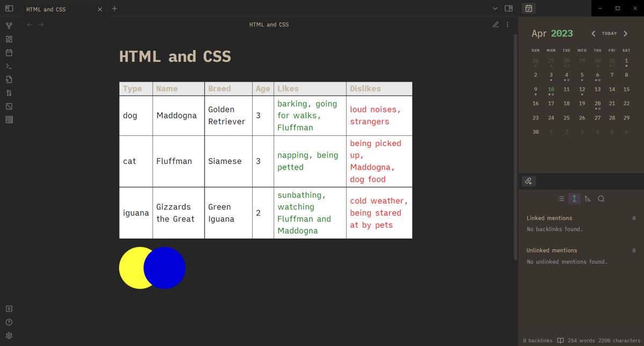Open today's daily note from the ribbon
Screen dimensions: 644x346
9,52
